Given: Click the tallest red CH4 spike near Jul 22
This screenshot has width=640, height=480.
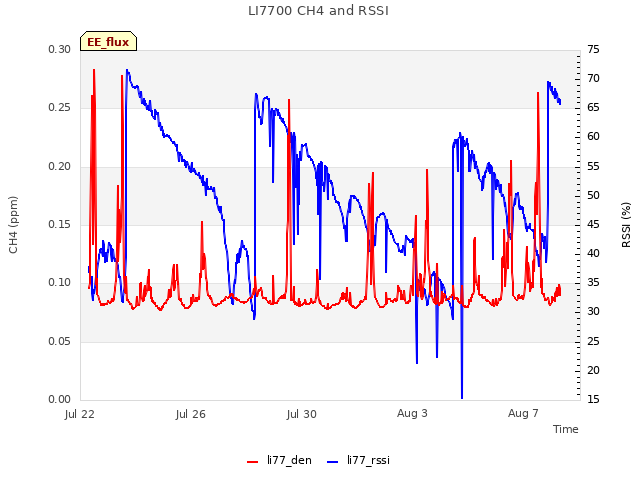Looking at the screenshot, I should coord(94,70).
